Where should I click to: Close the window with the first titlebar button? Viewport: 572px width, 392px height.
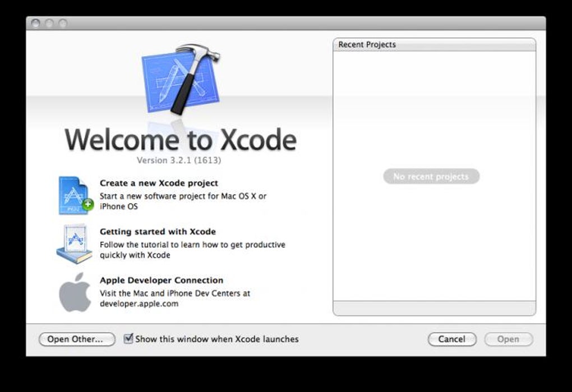click(x=36, y=24)
